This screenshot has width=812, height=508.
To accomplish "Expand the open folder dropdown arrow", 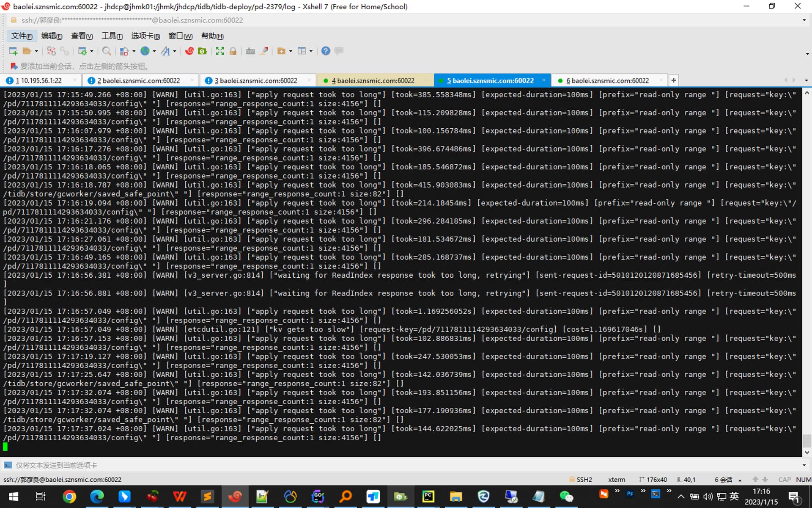I will click(36, 51).
